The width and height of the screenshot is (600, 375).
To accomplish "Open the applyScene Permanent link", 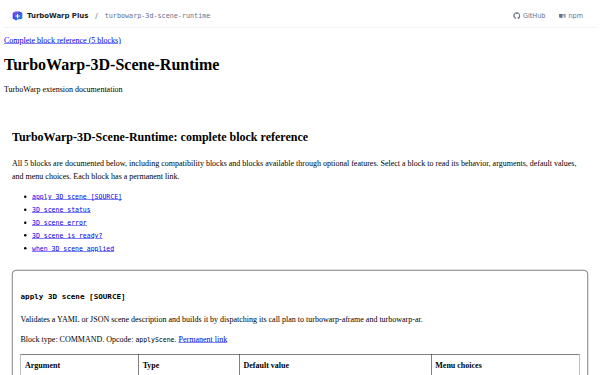I will (x=203, y=339).
